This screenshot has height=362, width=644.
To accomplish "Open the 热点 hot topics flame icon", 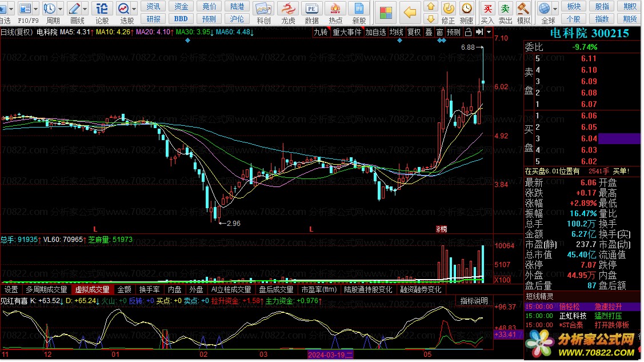I will (335, 9).
